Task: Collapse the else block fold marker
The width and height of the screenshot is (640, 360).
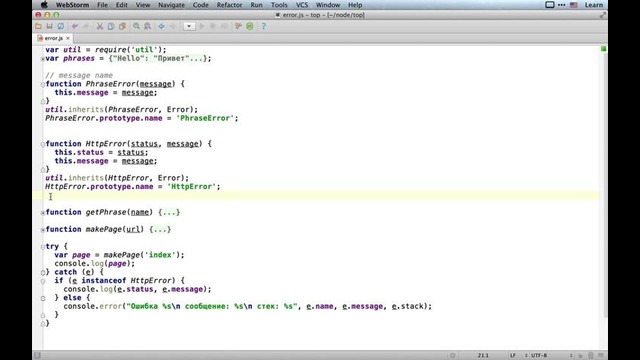Action: coord(43,298)
